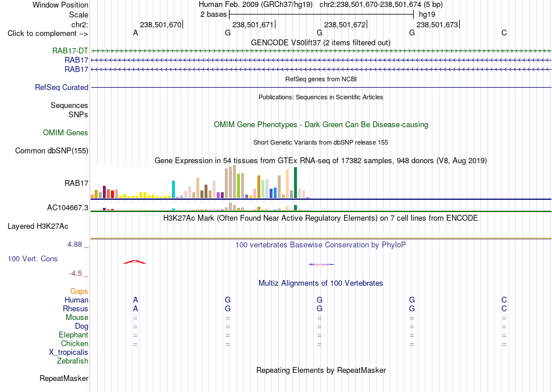
Task: Click the 4.88 PhyloP upper scale value
Action: (74, 244)
